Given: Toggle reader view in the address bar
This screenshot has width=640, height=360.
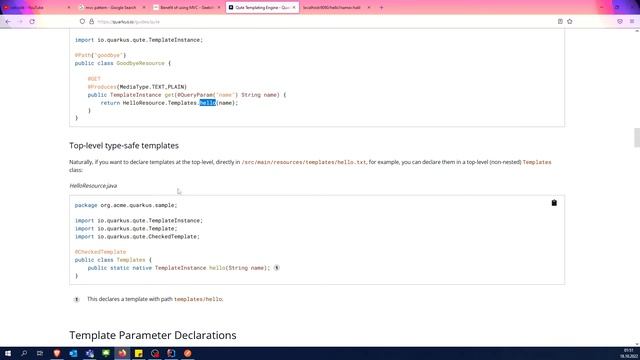Looking at the screenshot, I should click(560, 22).
